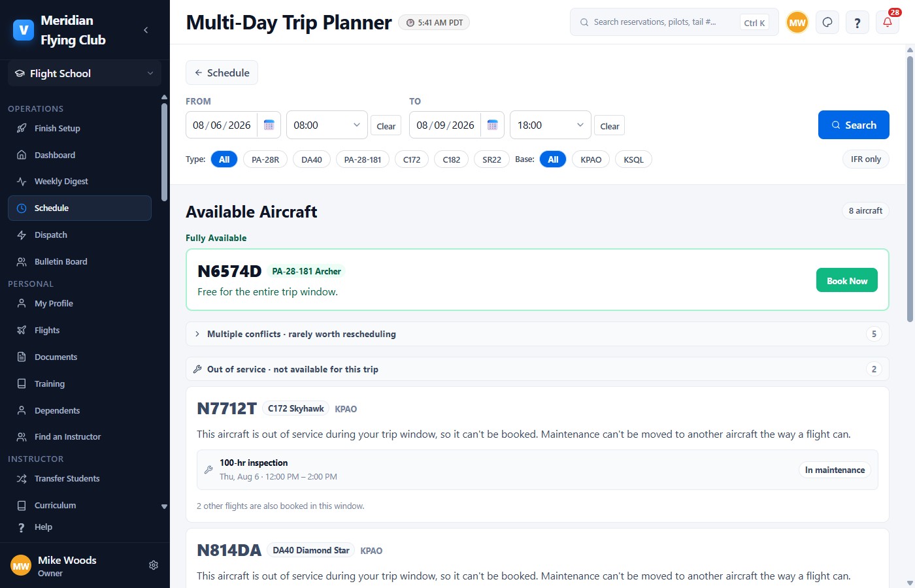The height and width of the screenshot is (588, 915).
Task: Click the Meridian Flying Club logo icon
Action: pos(24,30)
